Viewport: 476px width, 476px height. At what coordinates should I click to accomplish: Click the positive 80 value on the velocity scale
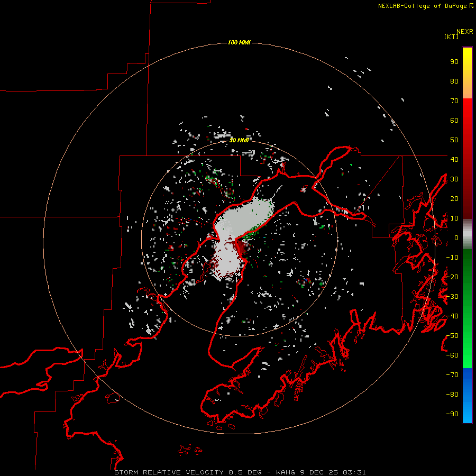(x=454, y=81)
